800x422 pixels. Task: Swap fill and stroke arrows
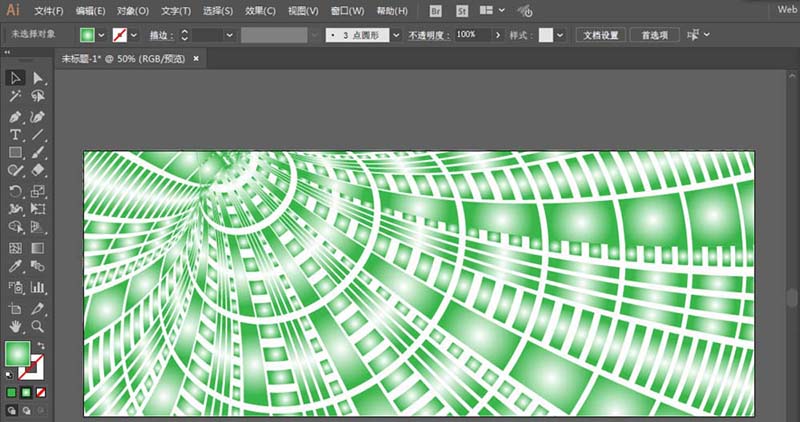pyautogui.click(x=41, y=345)
